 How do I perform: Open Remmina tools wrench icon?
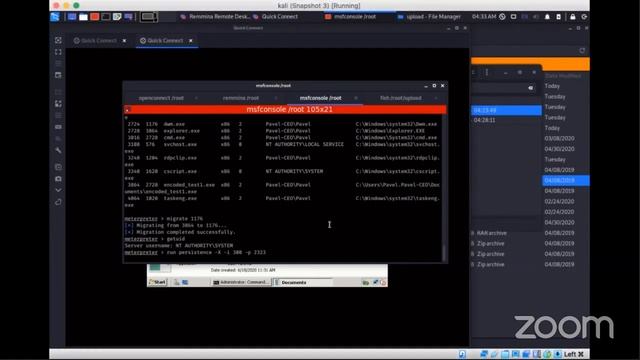tap(58, 150)
